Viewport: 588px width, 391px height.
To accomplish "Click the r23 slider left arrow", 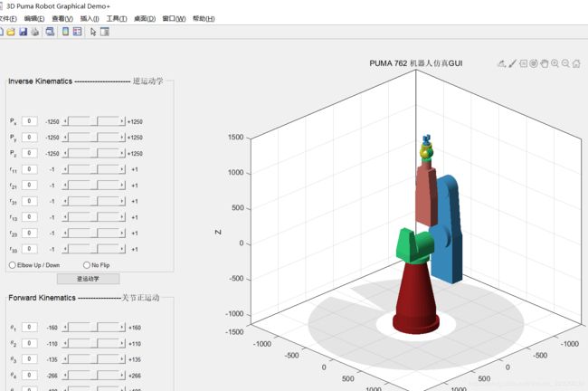I will (65, 233).
